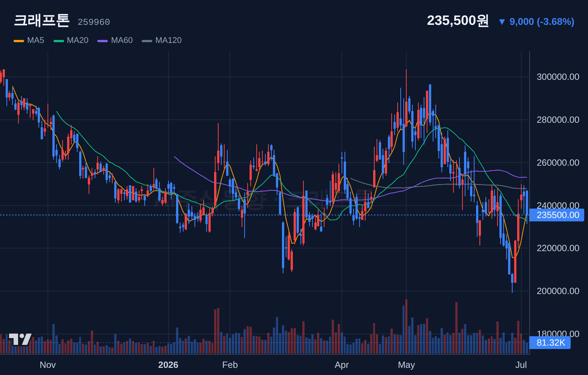The width and height of the screenshot is (588, 375).
Task: Click the orange MA5 legend swatch
Action: (19, 41)
